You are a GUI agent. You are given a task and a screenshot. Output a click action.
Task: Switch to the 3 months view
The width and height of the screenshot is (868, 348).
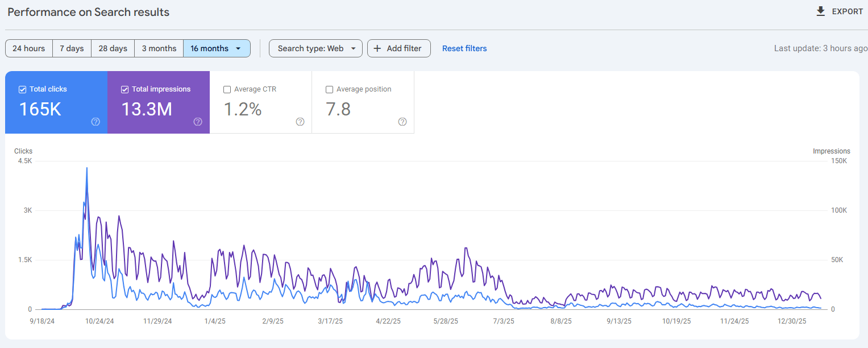(159, 48)
